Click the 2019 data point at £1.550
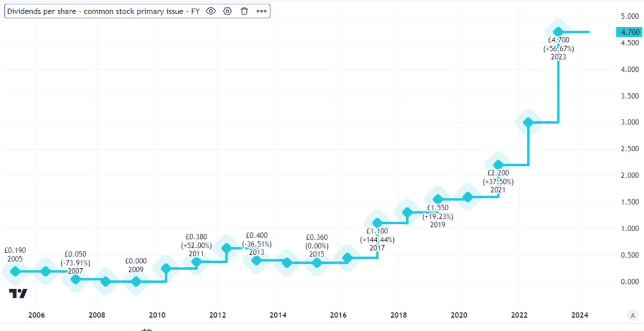The height and width of the screenshot is (331, 644). tap(437, 200)
